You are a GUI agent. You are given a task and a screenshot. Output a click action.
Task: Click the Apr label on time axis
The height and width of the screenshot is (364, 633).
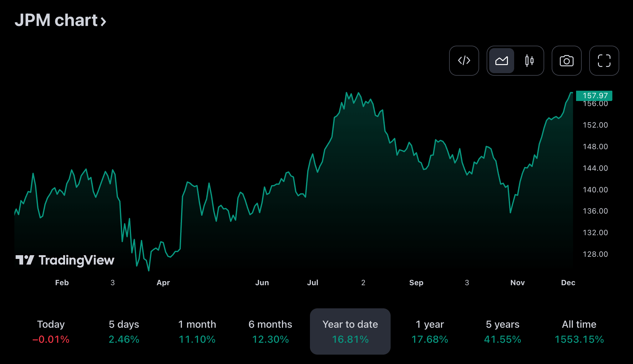[x=163, y=283]
